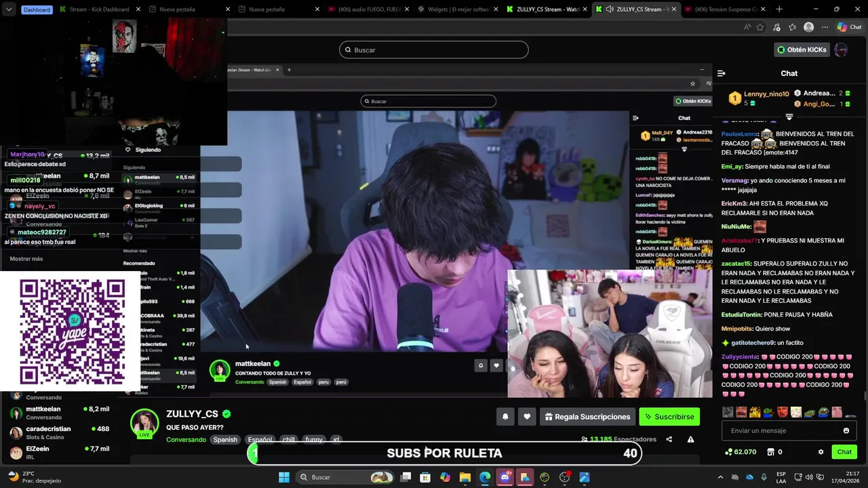This screenshot has width=868, height=488.
Task: Click username zacatac15 in chat
Action: click(x=736, y=264)
